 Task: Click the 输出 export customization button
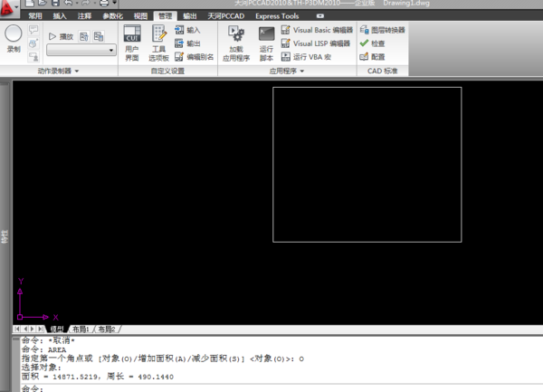[187, 43]
